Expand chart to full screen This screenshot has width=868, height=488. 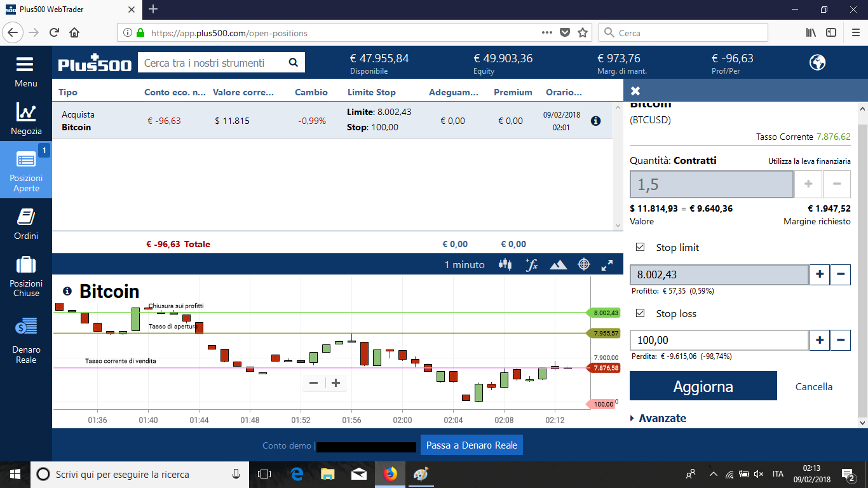pos(607,265)
